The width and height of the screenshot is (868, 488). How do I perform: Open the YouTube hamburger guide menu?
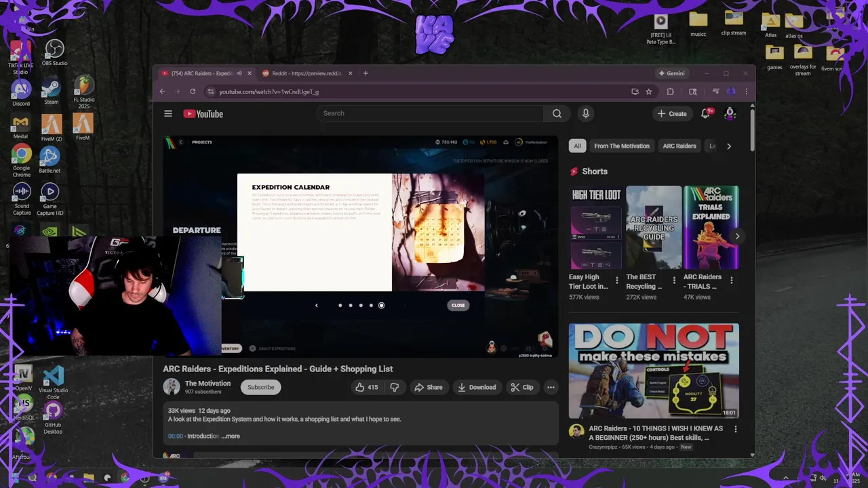click(x=168, y=114)
